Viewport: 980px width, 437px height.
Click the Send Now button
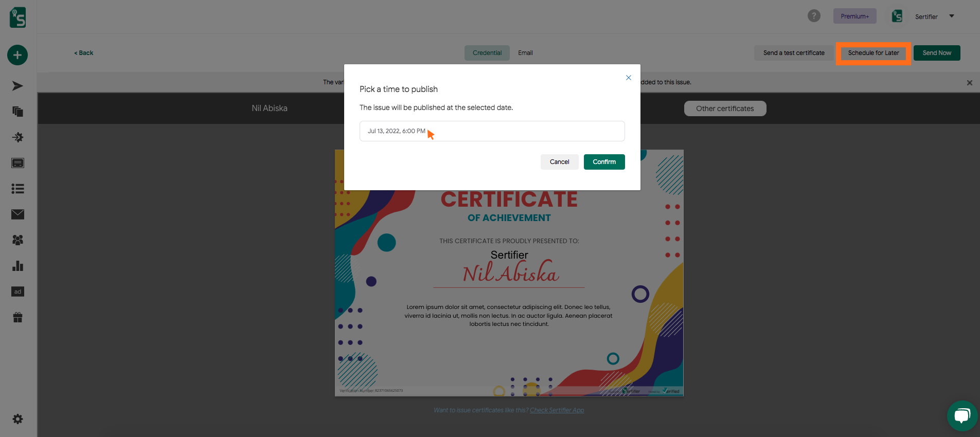click(x=937, y=53)
